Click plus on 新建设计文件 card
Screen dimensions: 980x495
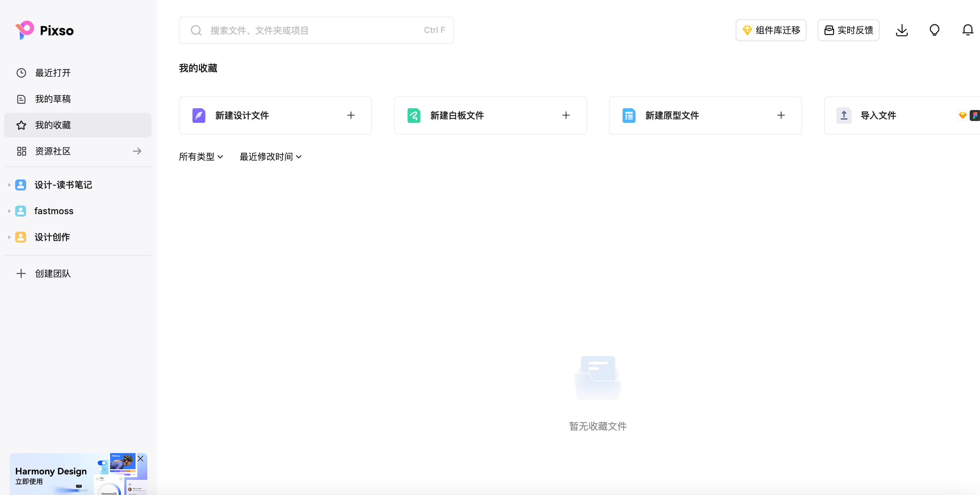(x=351, y=115)
